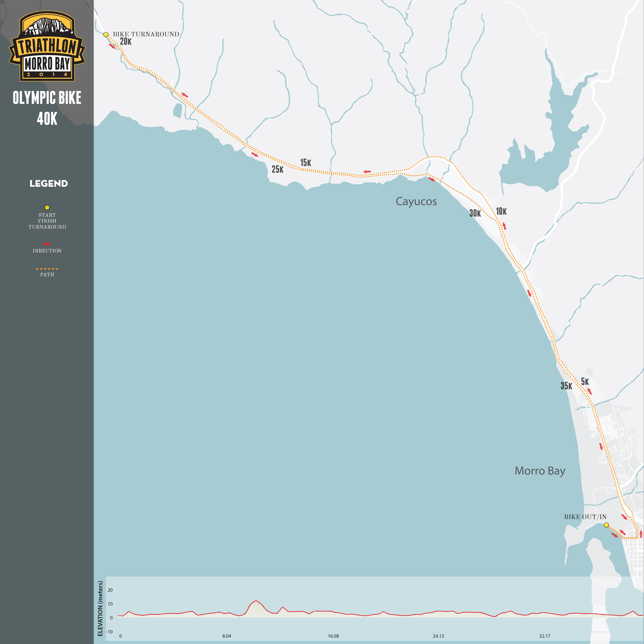Click the red direction arrow in the legend
This screenshot has width=644, height=644.
[47, 244]
